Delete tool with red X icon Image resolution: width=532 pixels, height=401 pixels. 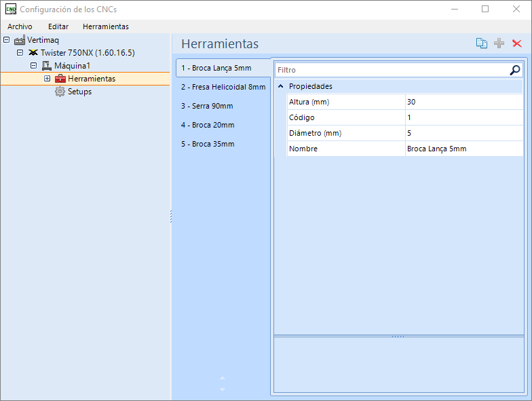point(517,43)
